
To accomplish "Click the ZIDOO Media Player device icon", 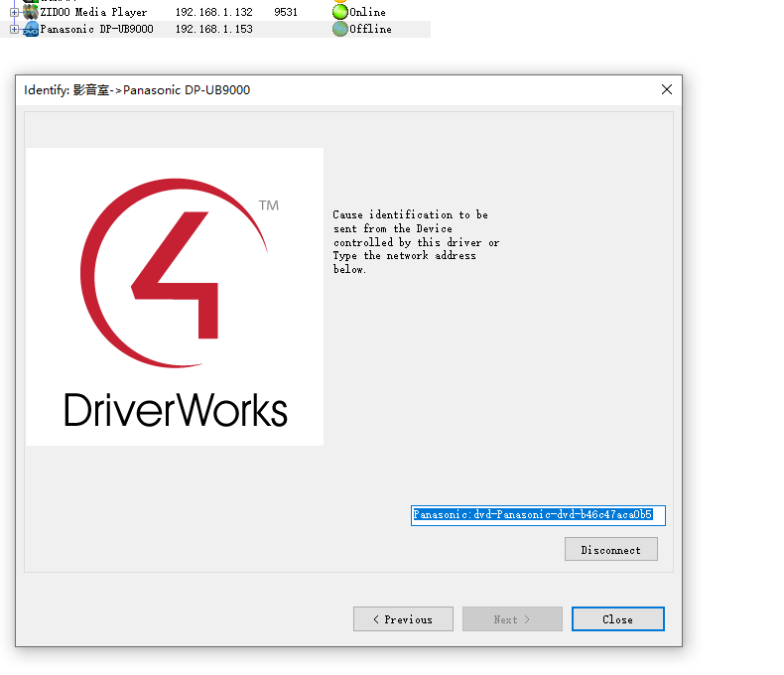I will tap(31, 12).
